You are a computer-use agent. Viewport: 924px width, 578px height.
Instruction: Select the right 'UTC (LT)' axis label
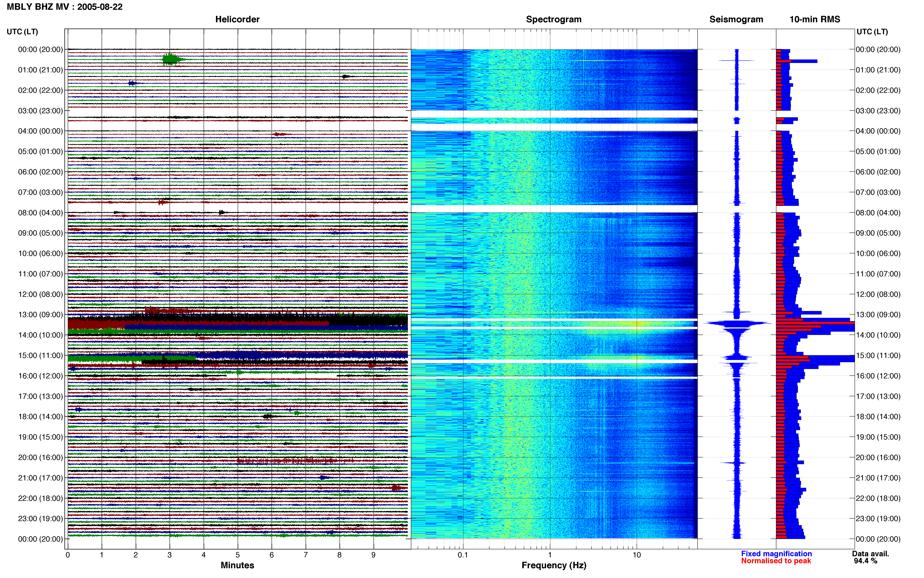click(872, 31)
